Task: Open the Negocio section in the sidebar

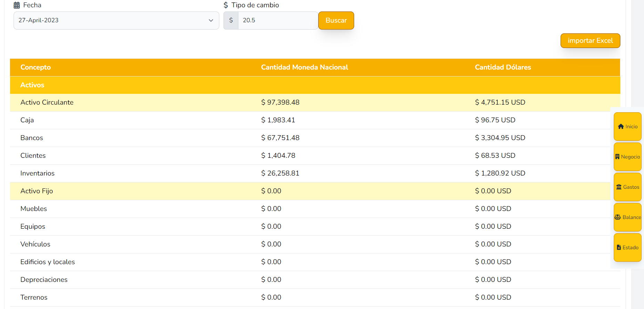Action: click(x=627, y=157)
